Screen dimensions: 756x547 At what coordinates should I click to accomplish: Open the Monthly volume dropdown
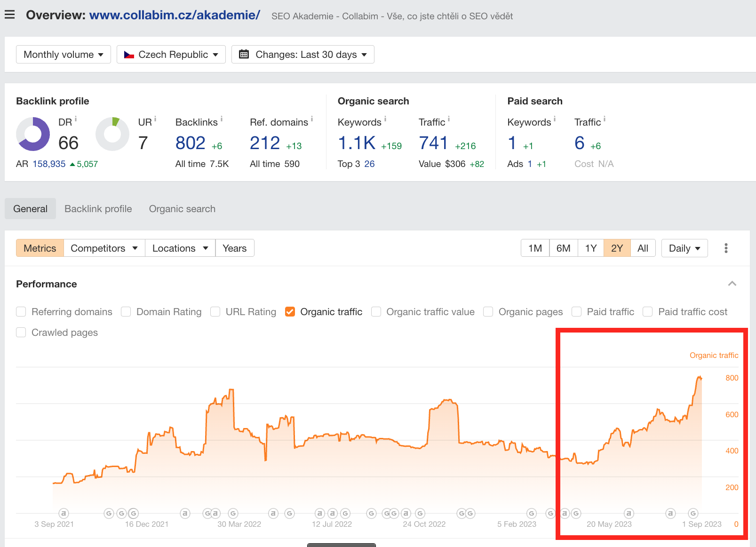click(64, 55)
